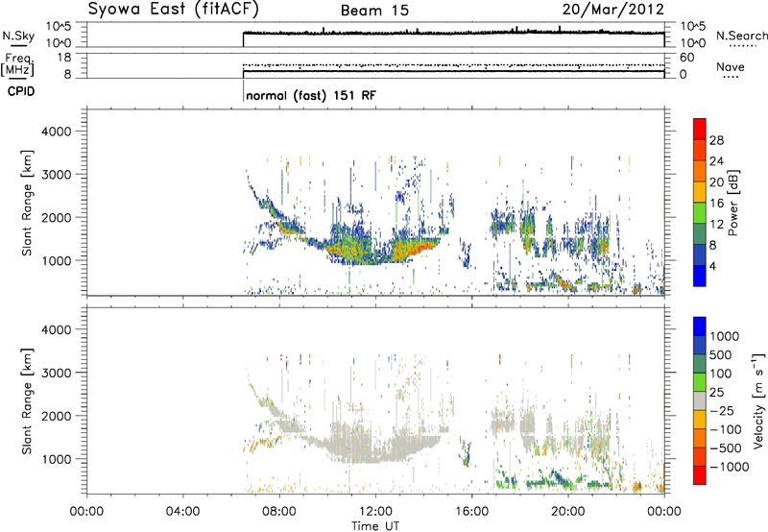This screenshot has height=532, width=768.
Task: Click the '60' tick beside Nave axis
Action: (x=686, y=58)
